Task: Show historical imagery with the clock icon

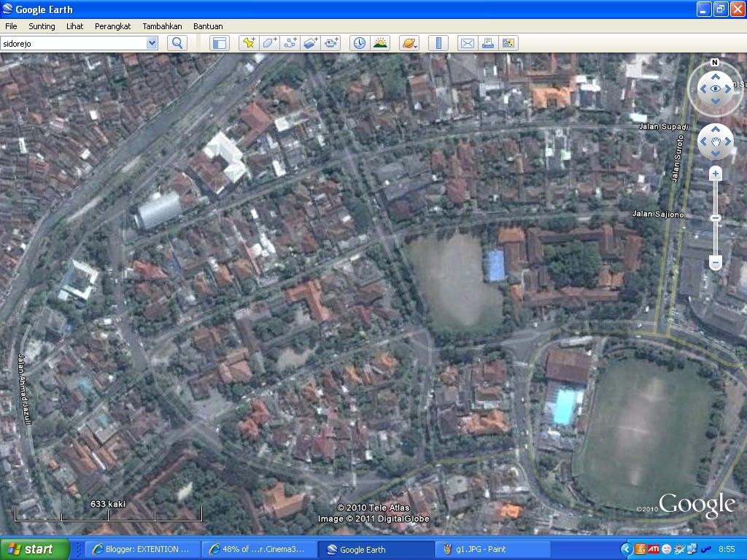Action: pyautogui.click(x=359, y=43)
